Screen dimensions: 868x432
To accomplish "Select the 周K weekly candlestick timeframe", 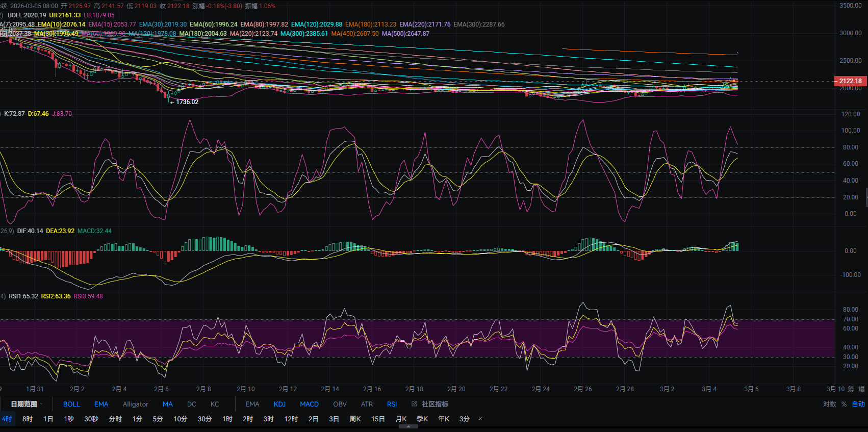I will coord(355,419).
